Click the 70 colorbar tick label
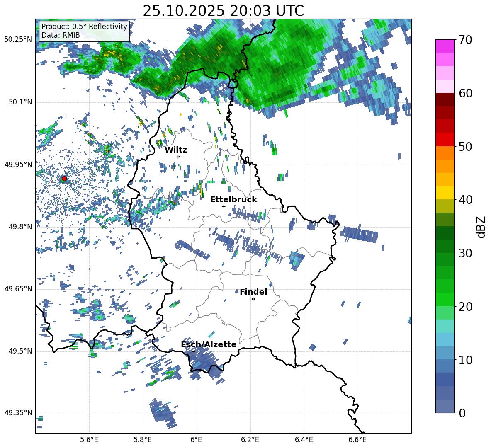The image size is (491, 448). click(x=465, y=40)
